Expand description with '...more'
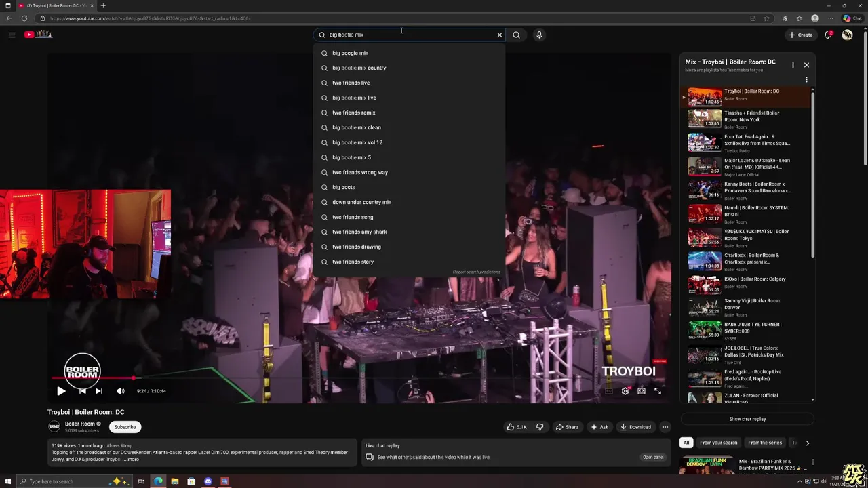Image resolution: width=868 pixels, height=488 pixels. (132, 460)
